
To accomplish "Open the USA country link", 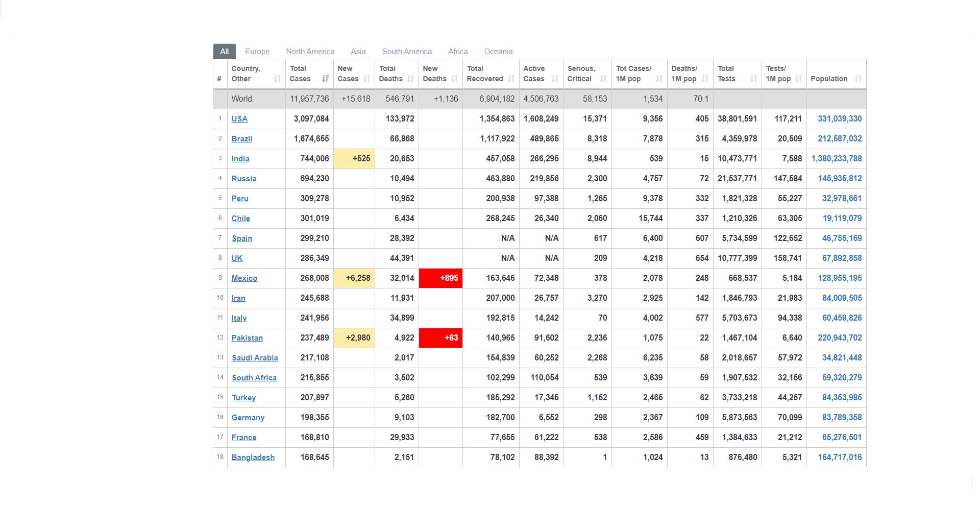I will 239,119.
